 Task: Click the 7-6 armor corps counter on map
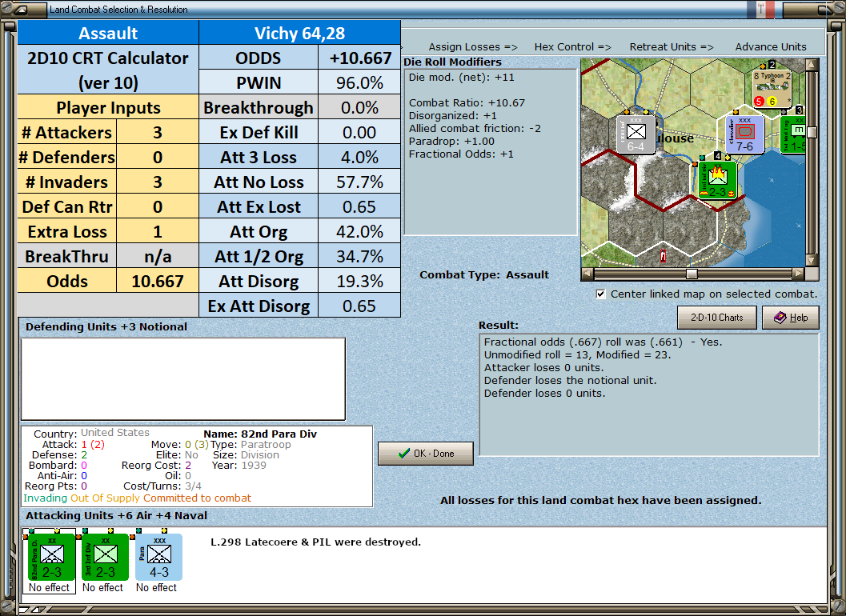pyautogui.click(x=744, y=134)
